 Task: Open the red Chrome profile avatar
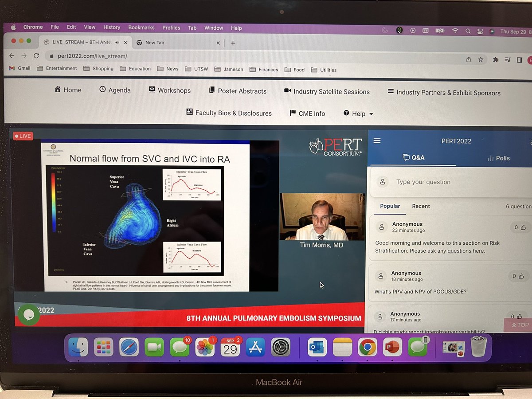[x=529, y=60]
